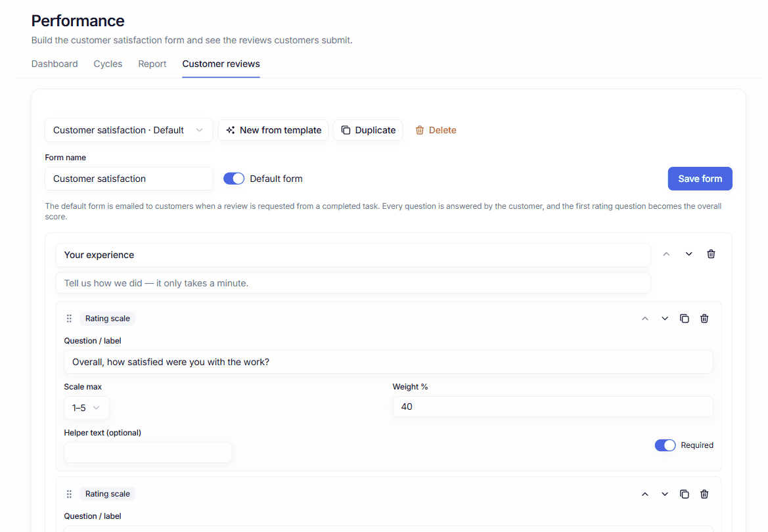Screen dimensions: 768x532
Task: Move second Rating scale question up
Action: (x=645, y=494)
